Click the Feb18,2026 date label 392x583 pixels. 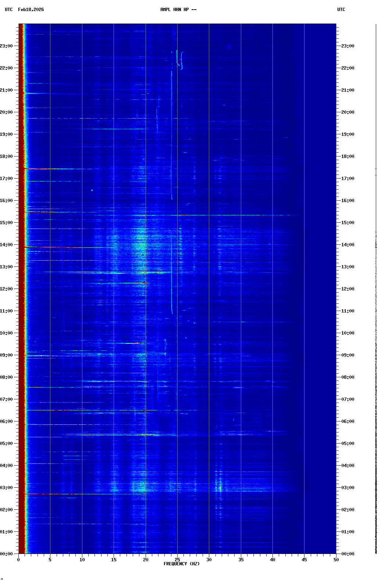pyautogui.click(x=31, y=10)
